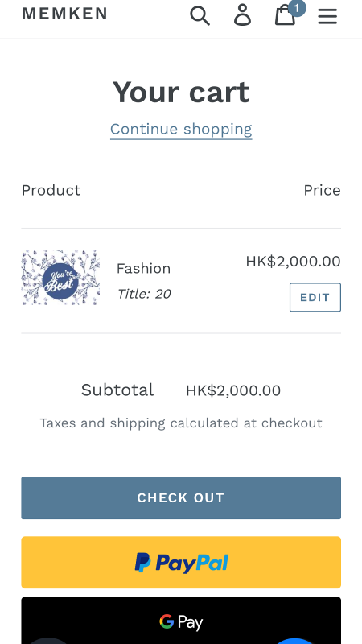The image size is (362, 644).
Task: Follow the Continue shopping link
Action: [181, 129]
